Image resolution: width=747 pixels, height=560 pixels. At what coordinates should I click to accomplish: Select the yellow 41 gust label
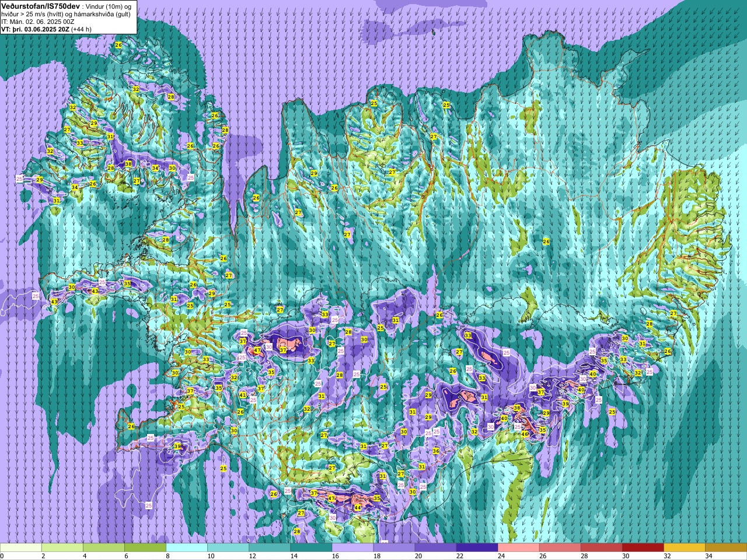coord(243,395)
